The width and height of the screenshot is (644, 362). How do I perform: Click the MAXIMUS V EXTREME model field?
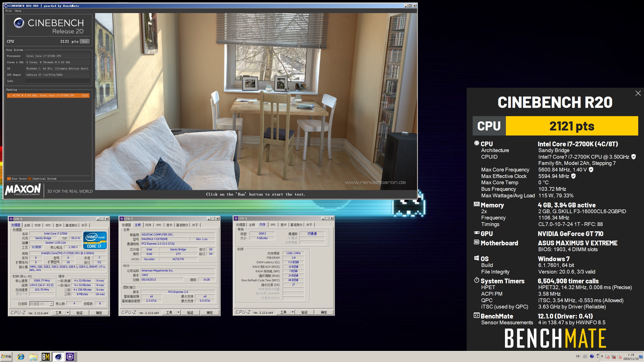(x=164, y=239)
